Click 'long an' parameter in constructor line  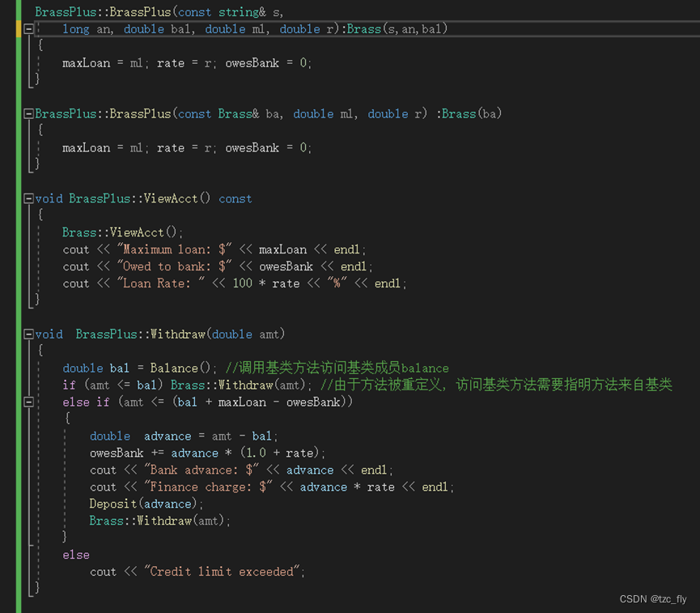pyautogui.click(x=87, y=29)
